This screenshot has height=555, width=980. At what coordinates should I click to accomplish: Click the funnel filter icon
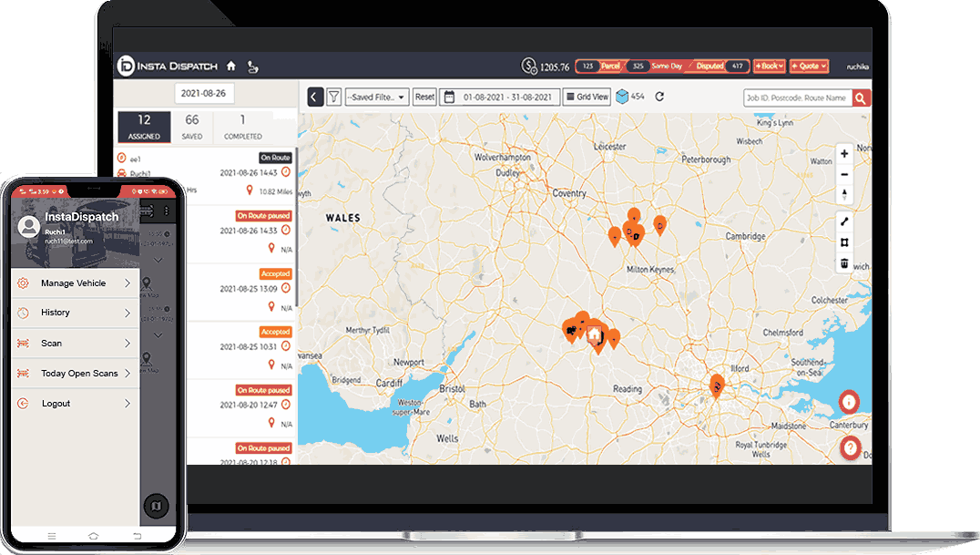(333, 97)
